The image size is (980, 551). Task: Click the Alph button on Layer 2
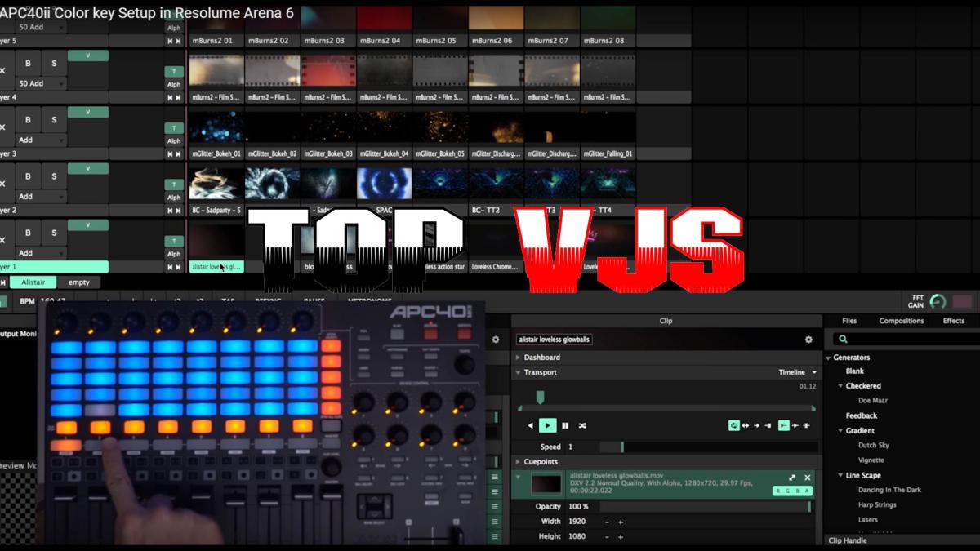[x=174, y=197]
